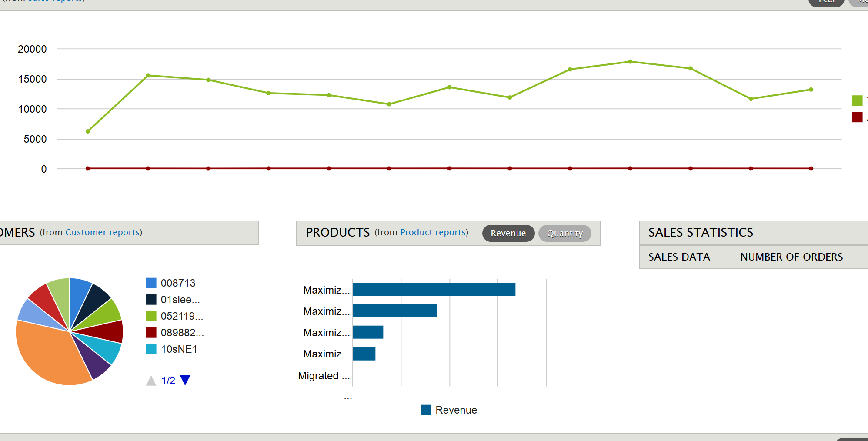Click the first green data point near 5000
The width and height of the screenshot is (868, 441).
[88, 131]
